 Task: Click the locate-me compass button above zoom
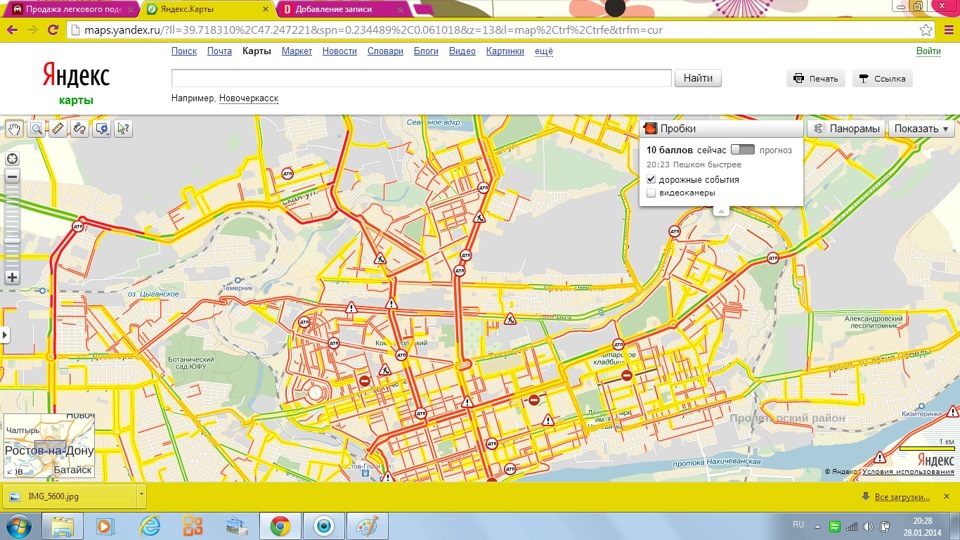point(12,159)
